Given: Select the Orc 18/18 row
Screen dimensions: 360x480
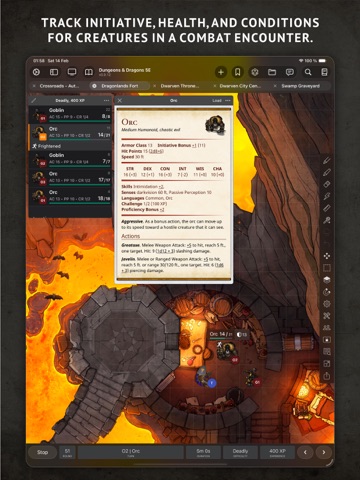Looking at the screenshot, I should coord(70,196).
